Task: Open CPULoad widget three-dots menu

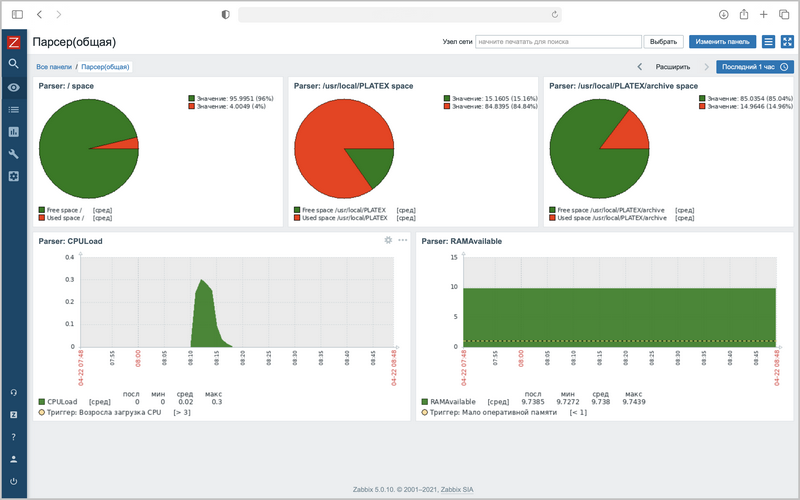Action: click(403, 240)
